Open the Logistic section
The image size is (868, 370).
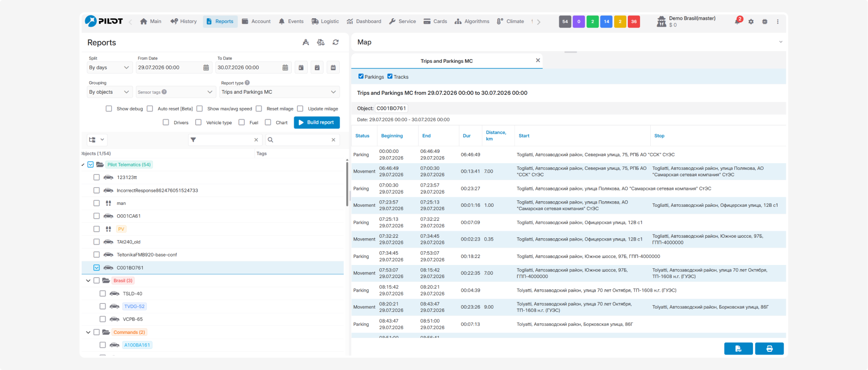point(325,22)
